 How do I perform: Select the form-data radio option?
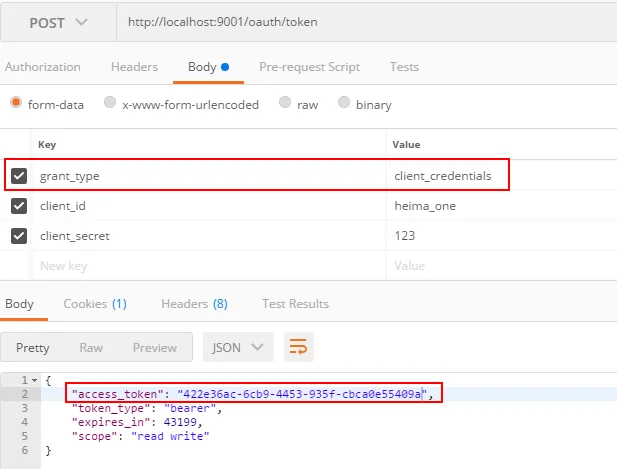15,103
